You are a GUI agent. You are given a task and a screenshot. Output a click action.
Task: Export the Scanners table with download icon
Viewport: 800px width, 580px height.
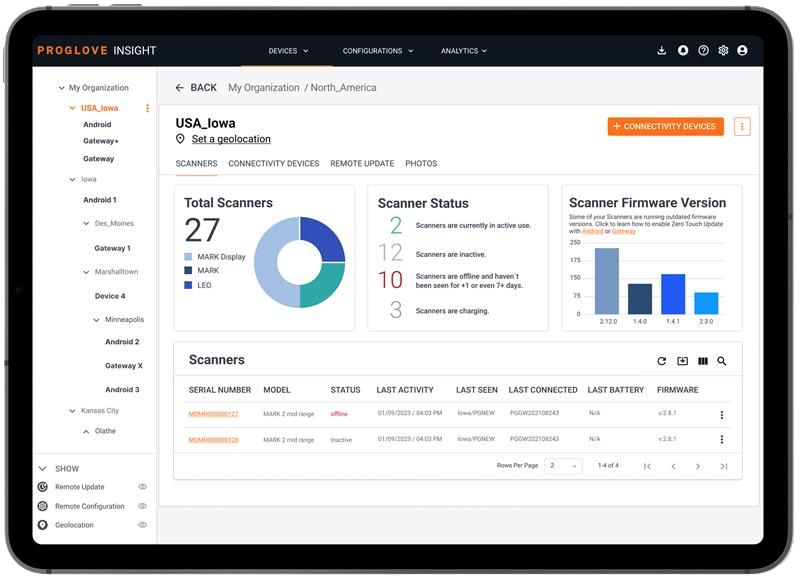[x=682, y=361]
